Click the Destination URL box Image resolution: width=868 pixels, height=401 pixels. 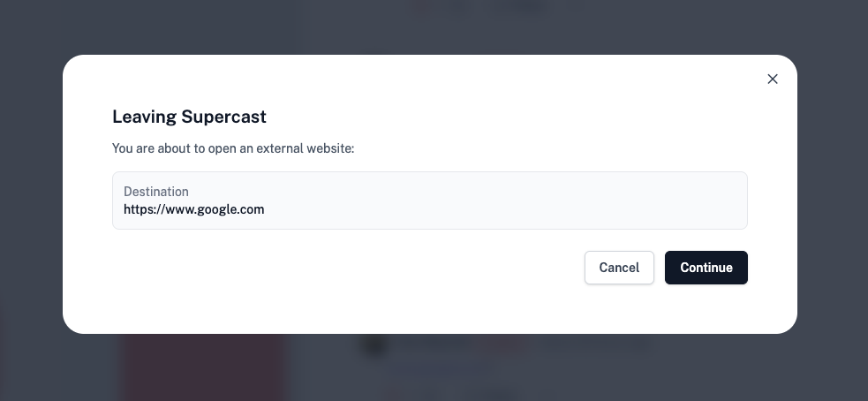[429, 200]
